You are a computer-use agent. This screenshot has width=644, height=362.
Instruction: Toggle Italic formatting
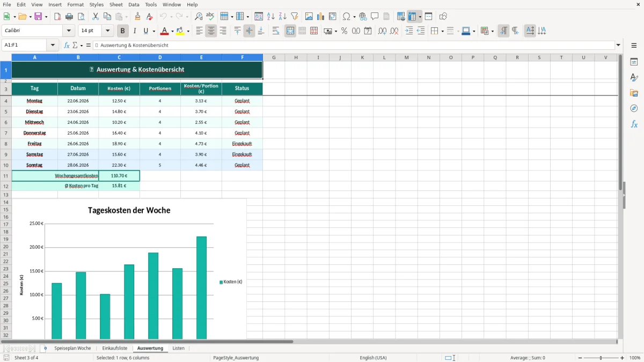coord(135,31)
